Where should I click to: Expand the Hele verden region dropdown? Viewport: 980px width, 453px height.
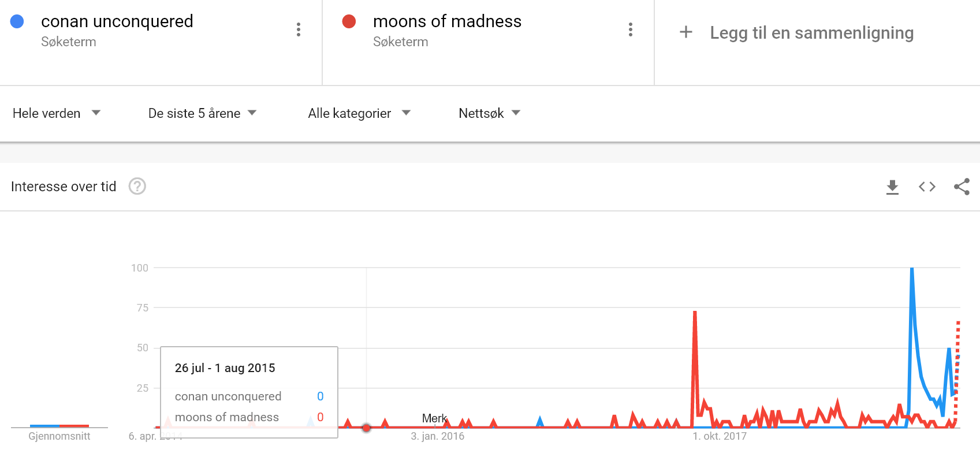(57, 113)
